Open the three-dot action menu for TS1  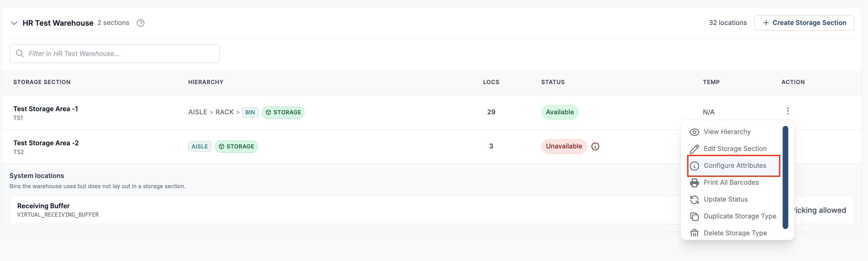[788, 111]
